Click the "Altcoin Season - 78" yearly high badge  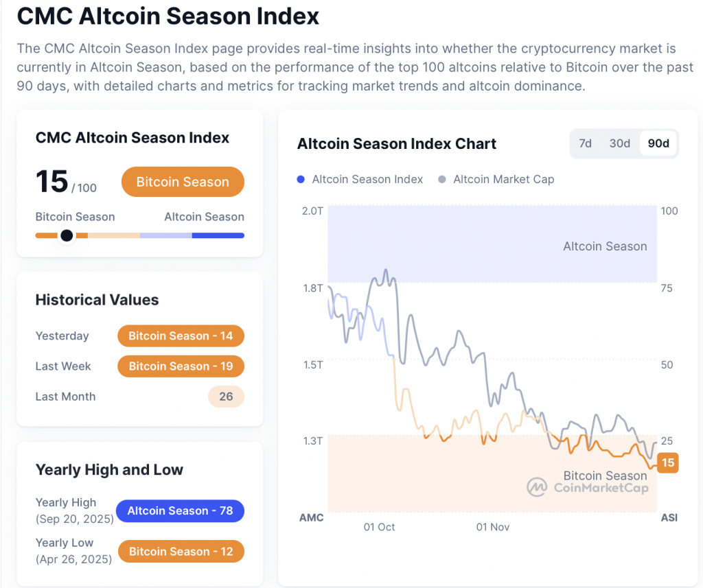(180, 511)
